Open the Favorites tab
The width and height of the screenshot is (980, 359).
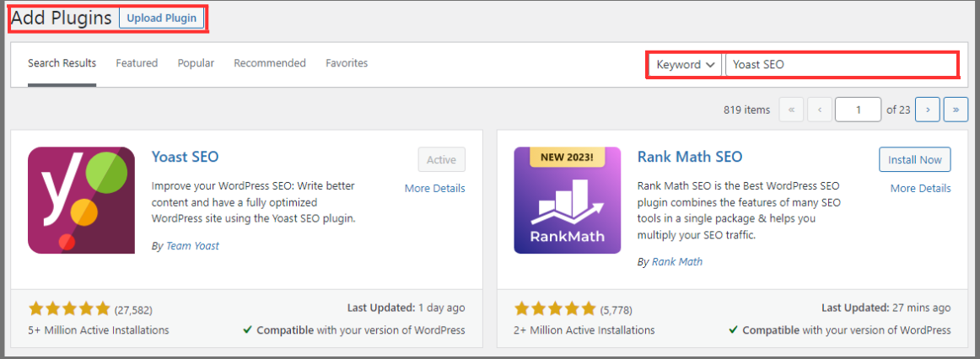pyautogui.click(x=347, y=63)
